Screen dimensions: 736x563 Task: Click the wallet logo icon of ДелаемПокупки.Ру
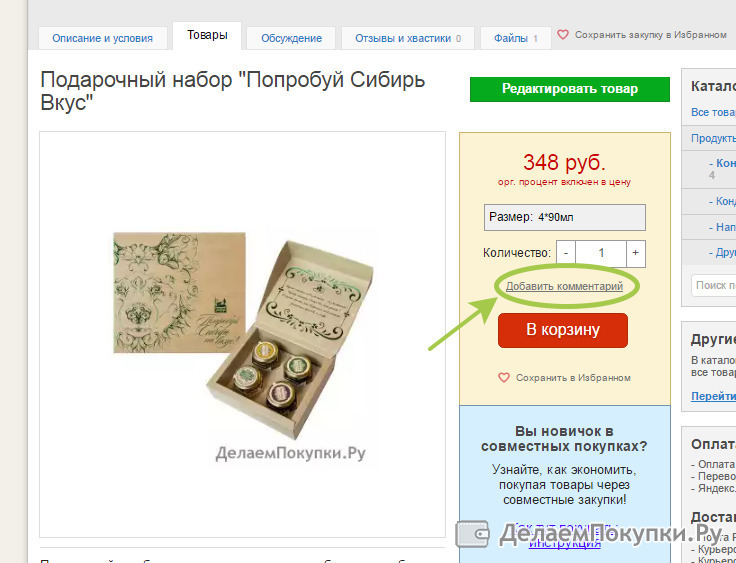click(473, 533)
